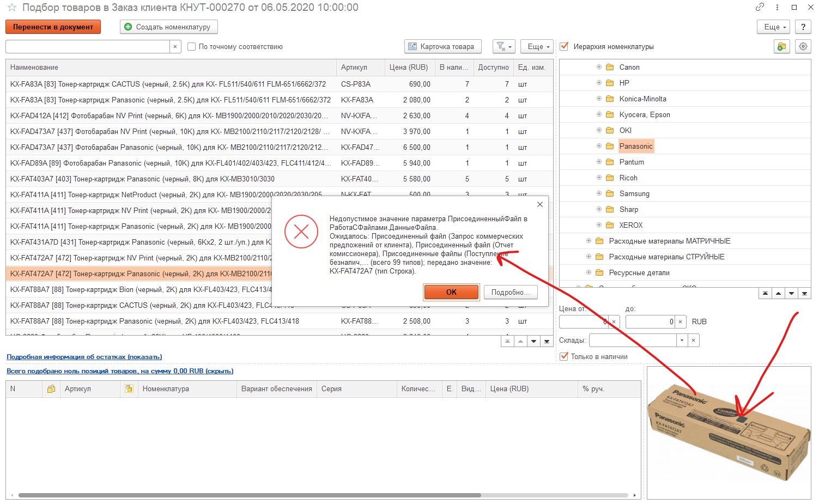
Task: Open Склады dropdown list
Action: click(x=682, y=341)
